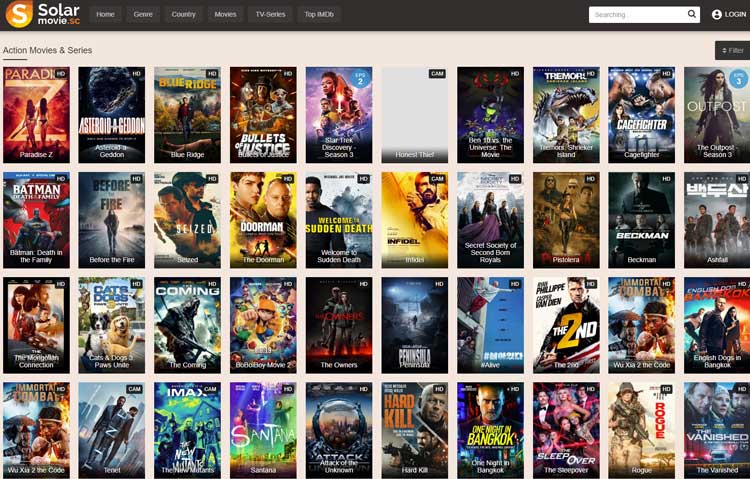750x479 pixels.
Task: Open The Mongolian Connection poster
Action: tap(36, 325)
